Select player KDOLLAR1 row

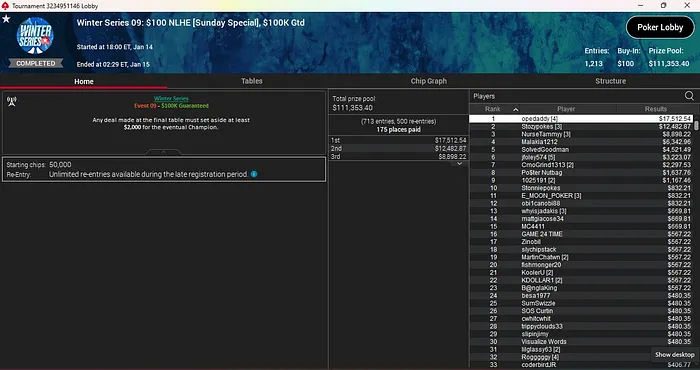click(581, 280)
